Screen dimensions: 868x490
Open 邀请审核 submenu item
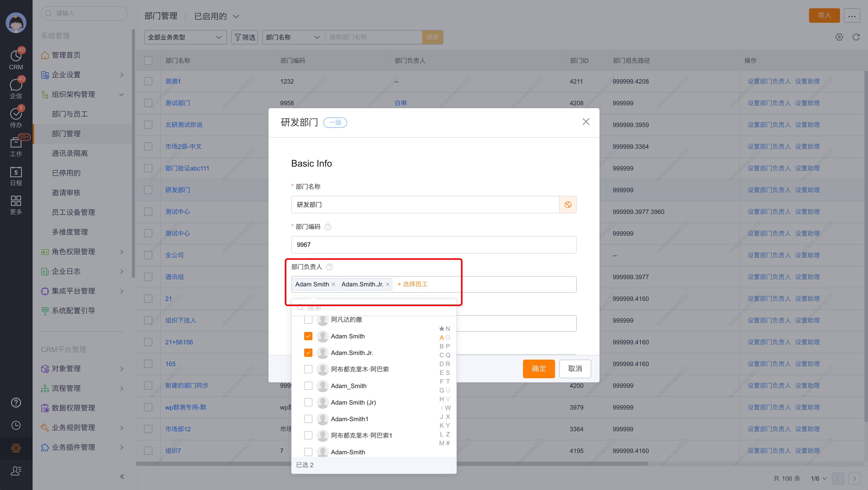pos(83,192)
